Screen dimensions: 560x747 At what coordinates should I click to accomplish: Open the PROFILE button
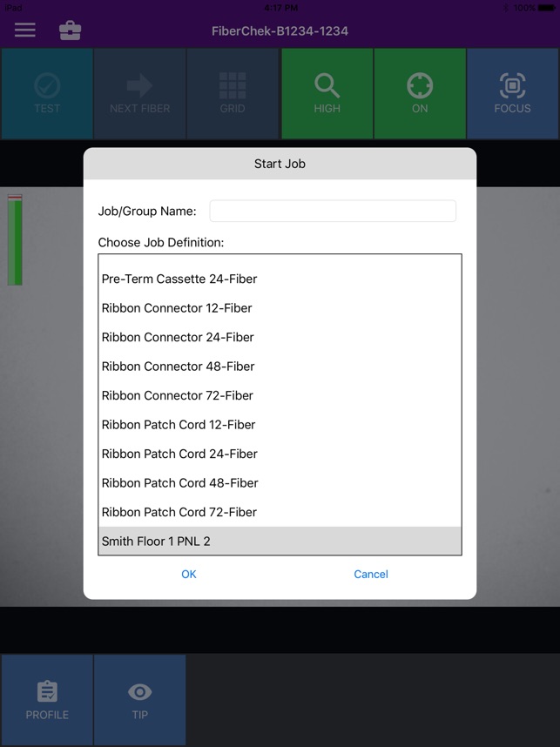click(x=47, y=699)
